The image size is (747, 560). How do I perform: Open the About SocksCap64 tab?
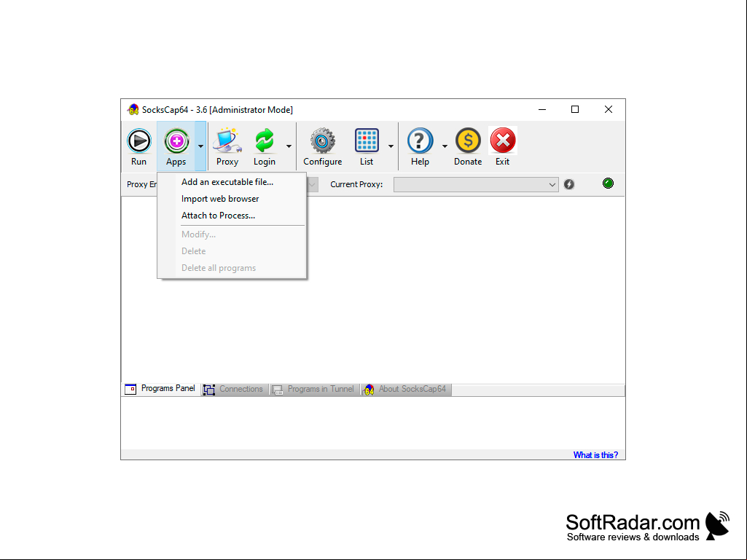pyautogui.click(x=405, y=389)
